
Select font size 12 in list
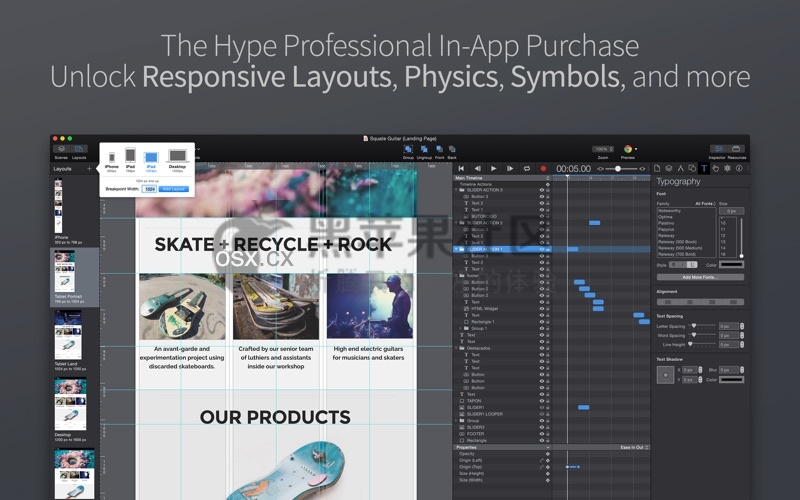point(723,236)
